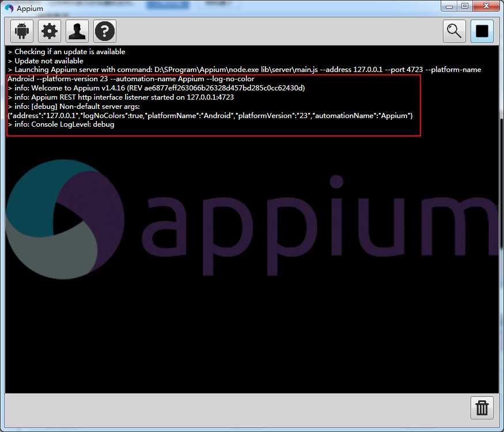Click the JSON args line starting with "address"

click(210, 115)
